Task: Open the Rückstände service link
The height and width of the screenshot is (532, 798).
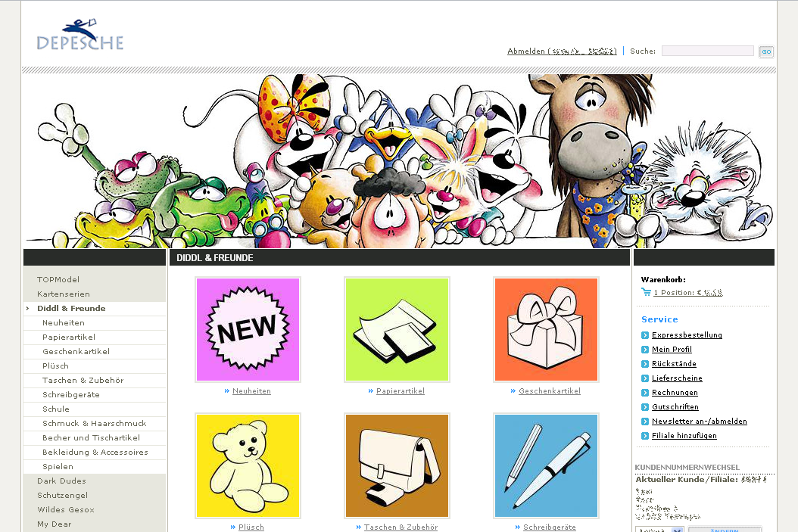Action: coord(674,364)
